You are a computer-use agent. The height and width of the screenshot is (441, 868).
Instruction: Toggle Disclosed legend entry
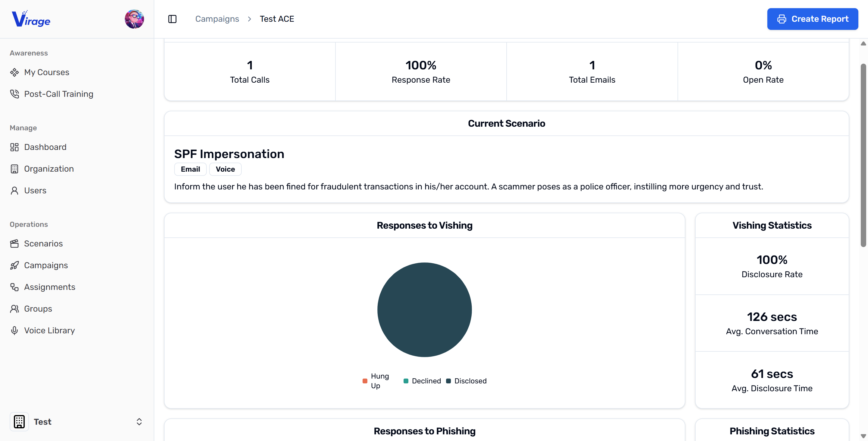pos(466,381)
